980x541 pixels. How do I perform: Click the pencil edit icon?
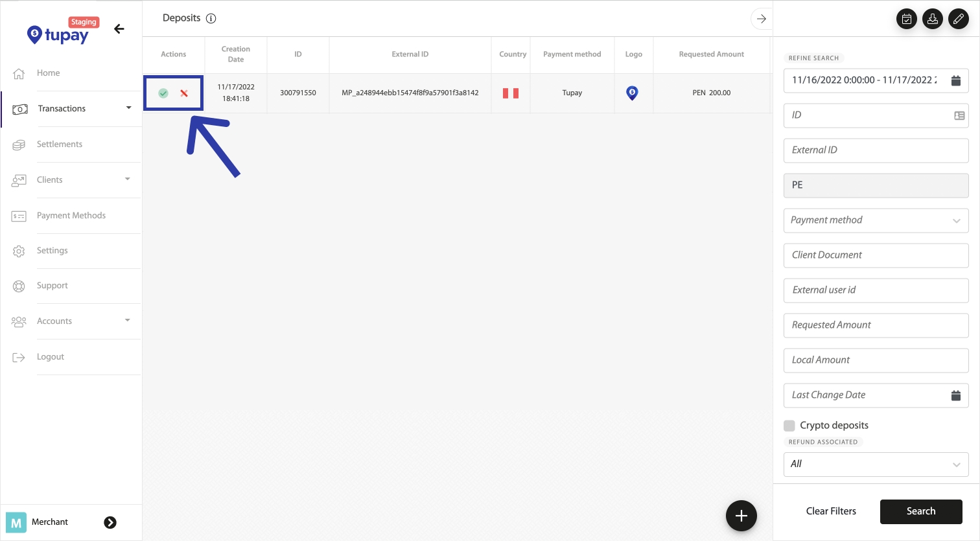(958, 19)
